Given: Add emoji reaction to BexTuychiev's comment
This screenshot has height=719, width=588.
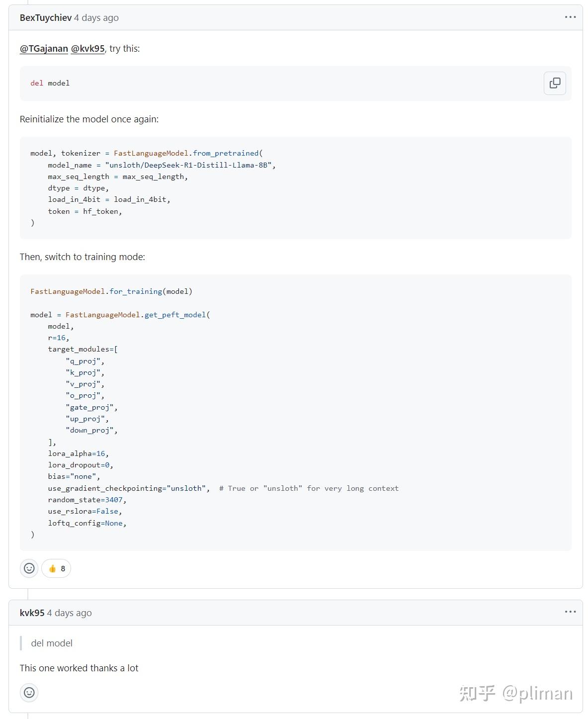Looking at the screenshot, I should click(29, 568).
